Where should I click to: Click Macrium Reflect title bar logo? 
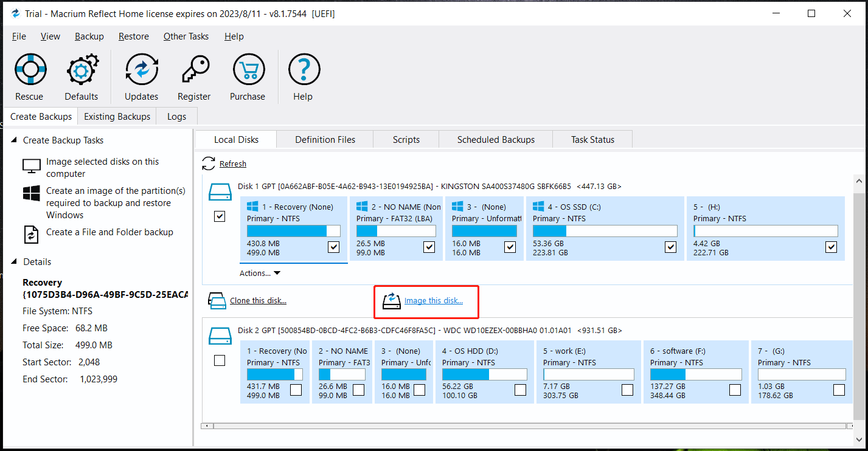pos(16,13)
